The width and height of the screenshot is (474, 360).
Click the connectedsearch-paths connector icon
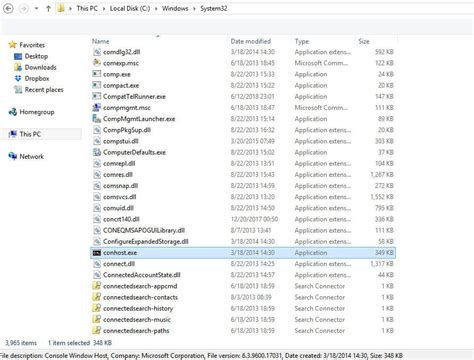click(97, 330)
